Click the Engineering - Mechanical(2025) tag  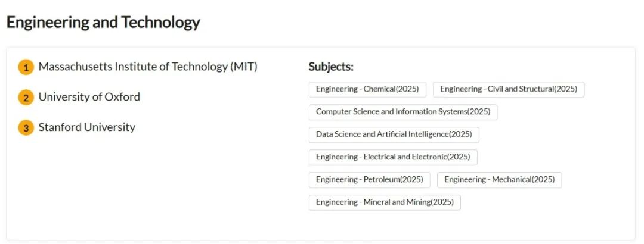click(x=500, y=179)
